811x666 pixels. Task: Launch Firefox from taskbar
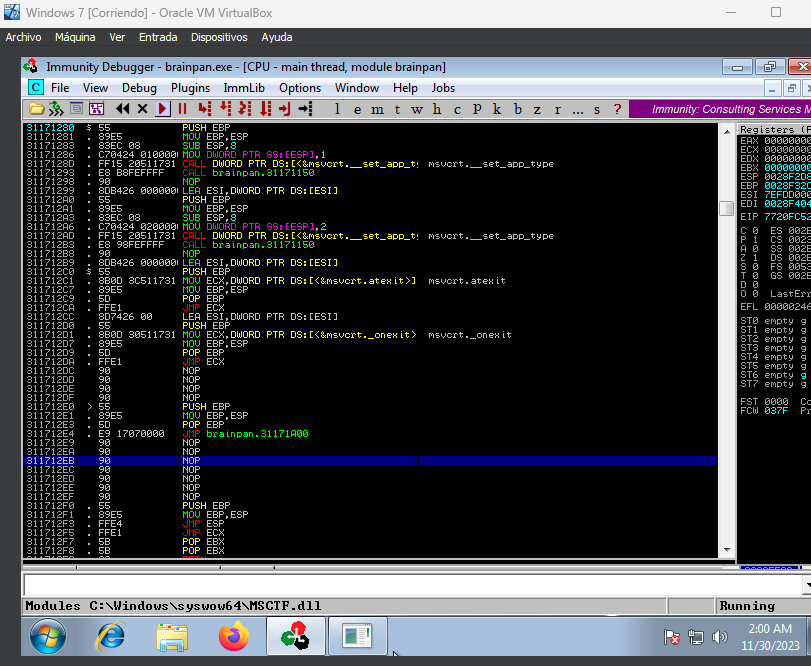pos(234,636)
